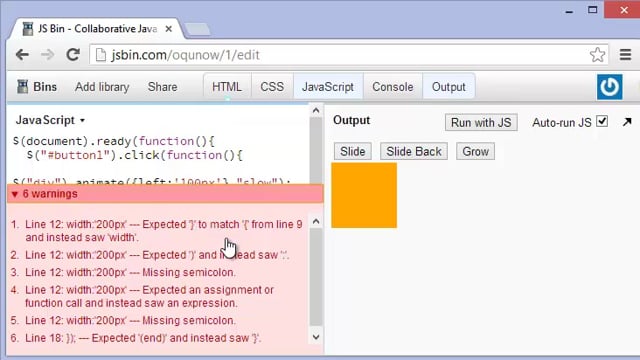
Task: Reload the jsbin page
Action: coord(73,55)
